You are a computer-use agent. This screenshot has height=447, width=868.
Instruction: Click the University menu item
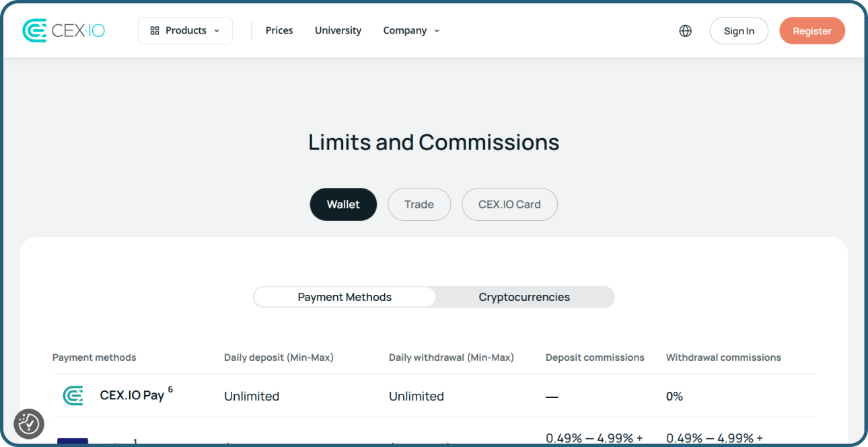click(x=338, y=30)
